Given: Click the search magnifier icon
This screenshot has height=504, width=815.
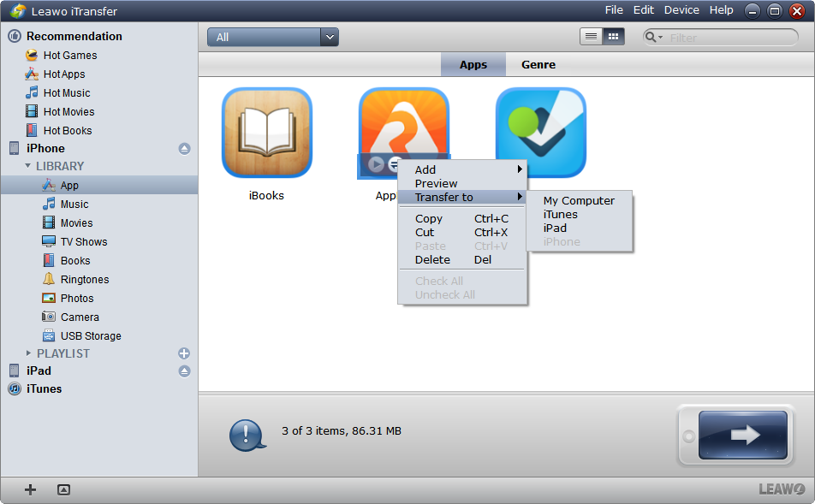Looking at the screenshot, I should click(651, 37).
